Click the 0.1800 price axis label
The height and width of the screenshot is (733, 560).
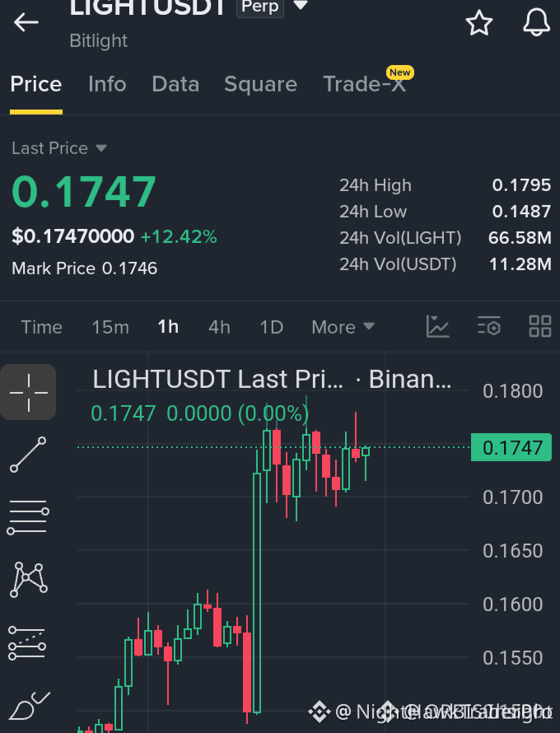[x=513, y=391]
